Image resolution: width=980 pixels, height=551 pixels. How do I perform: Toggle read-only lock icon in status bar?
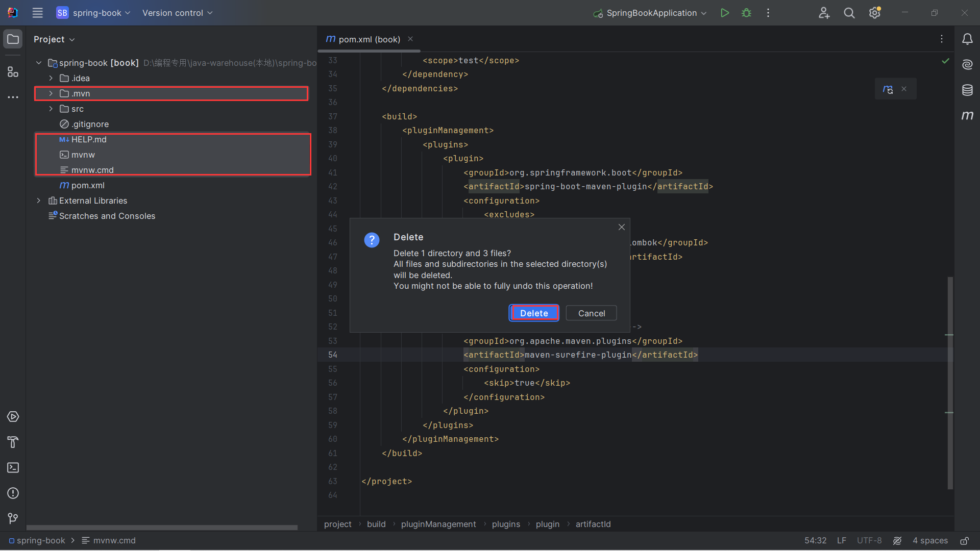(x=964, y=541)
